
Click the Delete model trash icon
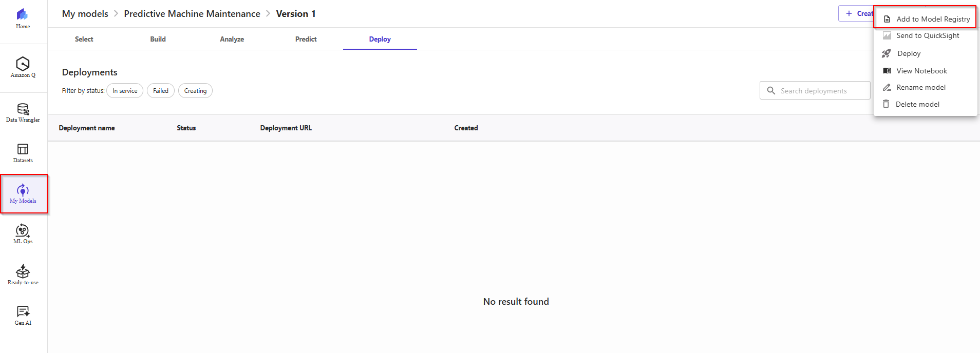tap(886, 104)
